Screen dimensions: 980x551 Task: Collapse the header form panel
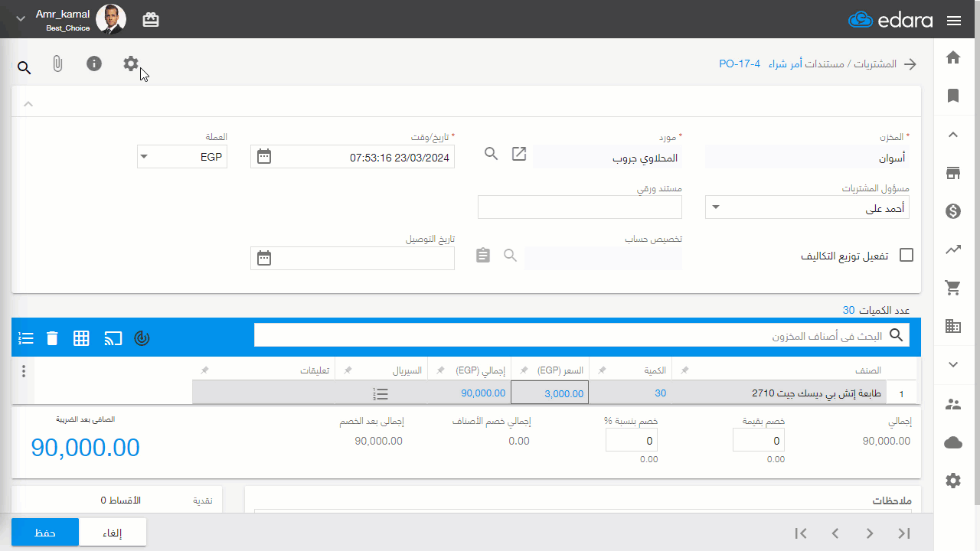tap(28, 103)
